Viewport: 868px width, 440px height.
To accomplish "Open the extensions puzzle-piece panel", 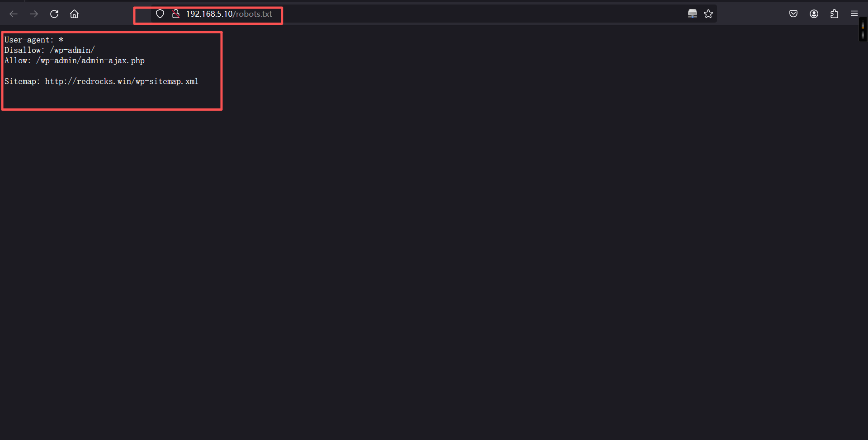I will coord(834,14).
